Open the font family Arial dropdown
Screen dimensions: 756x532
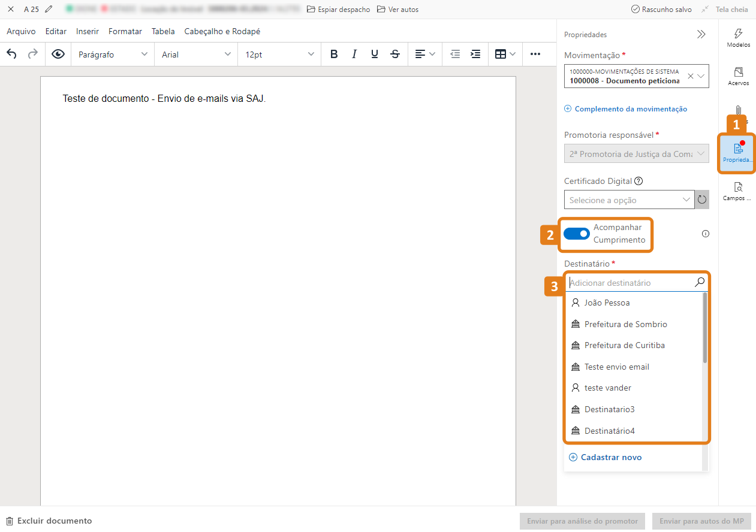click(x=196, y=54)
